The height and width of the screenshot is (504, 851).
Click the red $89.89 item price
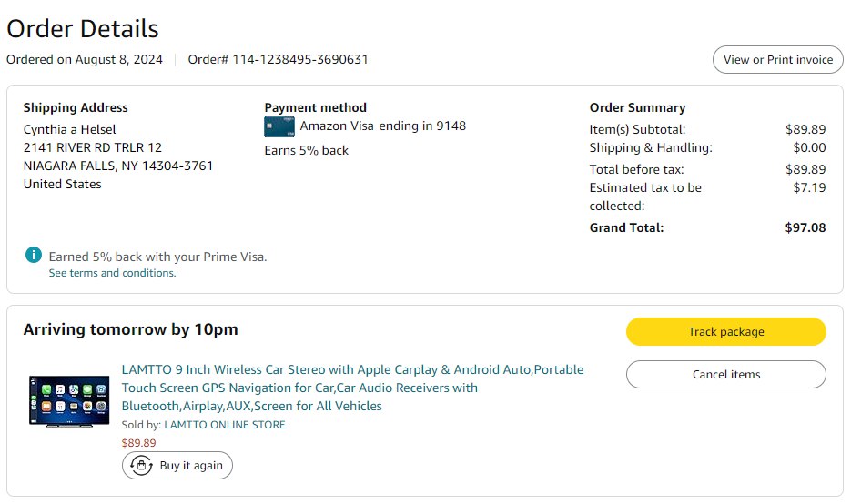pos(138,443)
